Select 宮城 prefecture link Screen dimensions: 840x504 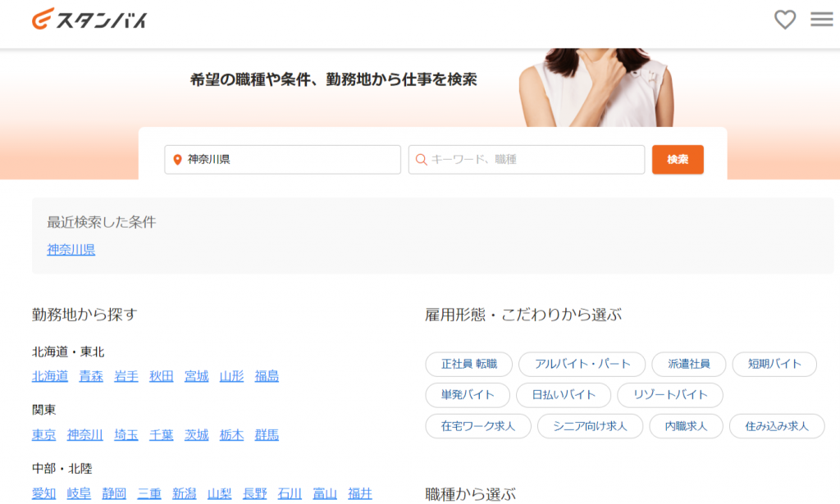[197, 376]
